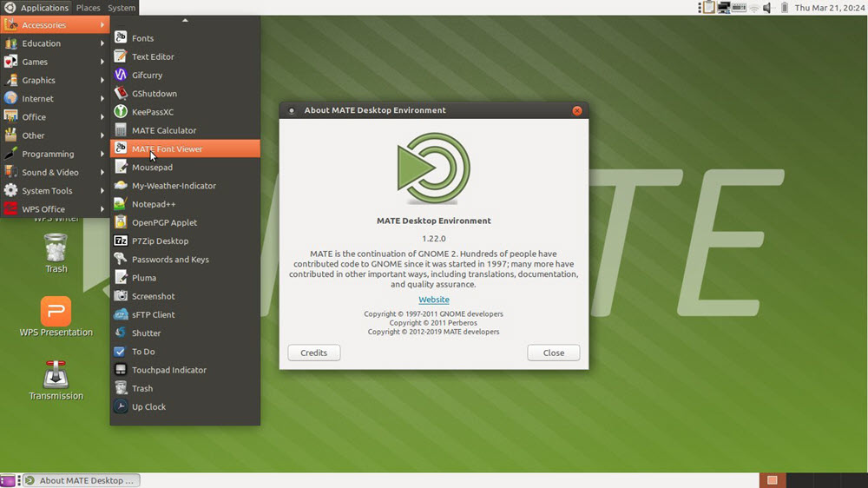Open the Website link in About dialog

[x=434, y=300]
